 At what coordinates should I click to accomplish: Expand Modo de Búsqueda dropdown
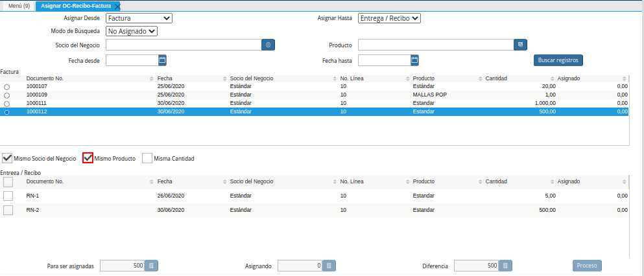(x=132, y=30)
